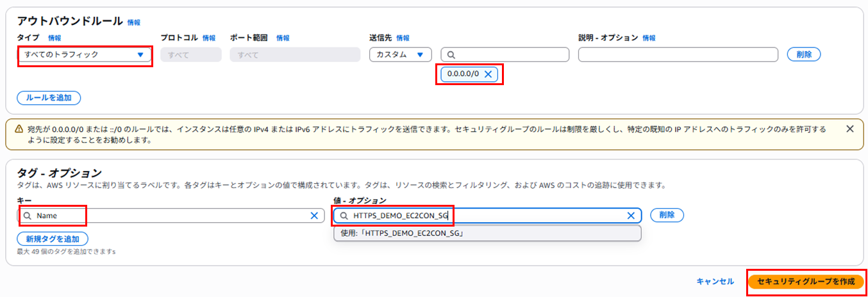The width and height of the screenshot is (868, 297).
Task: Open 情報 link next to 送信先 label
Action: [x=403, y=38]
